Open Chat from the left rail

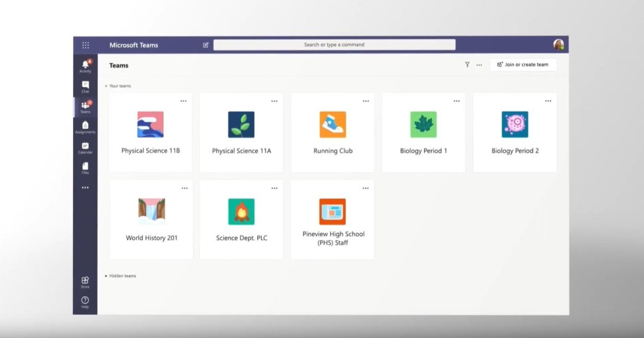(x=85, y=86)
